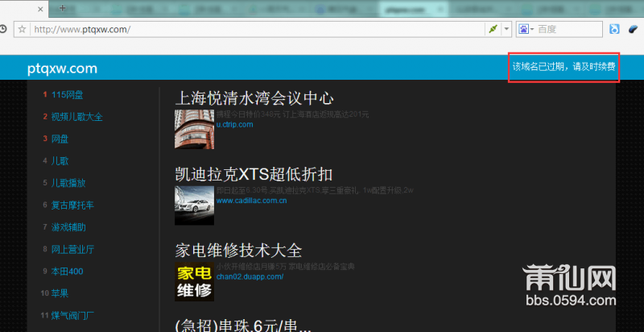Open a new tab with plus button

point(62,8)
